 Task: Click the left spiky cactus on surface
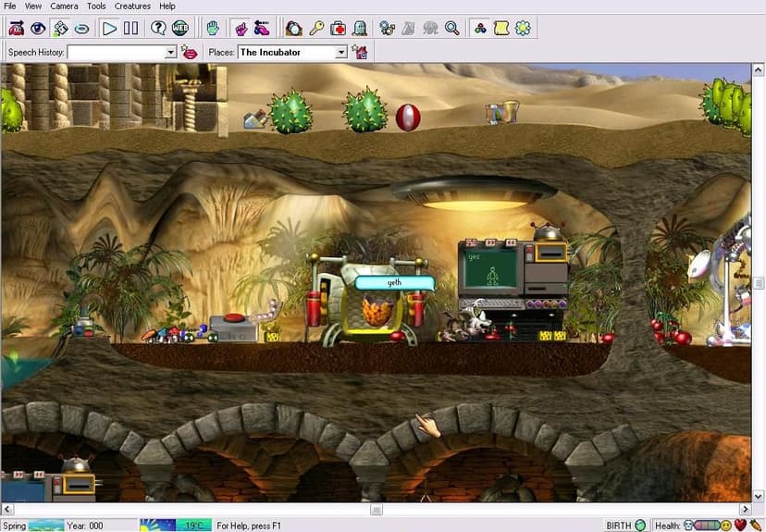(x=290, y=111)
